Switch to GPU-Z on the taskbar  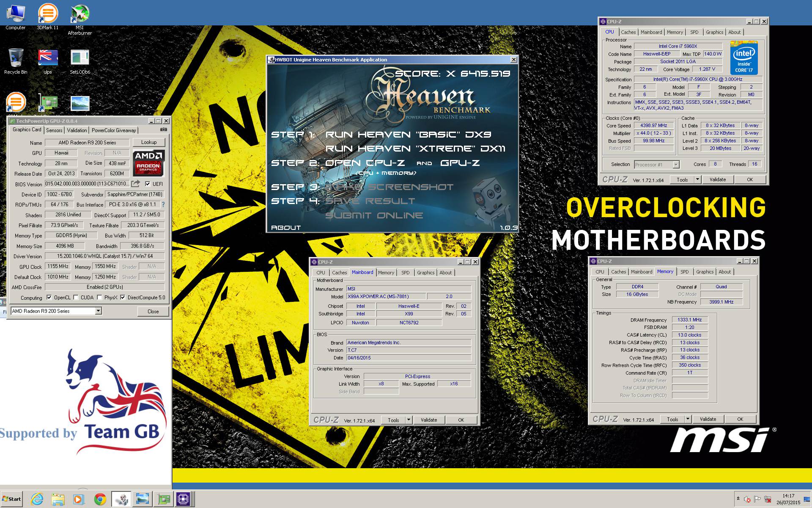coord(163,500)
